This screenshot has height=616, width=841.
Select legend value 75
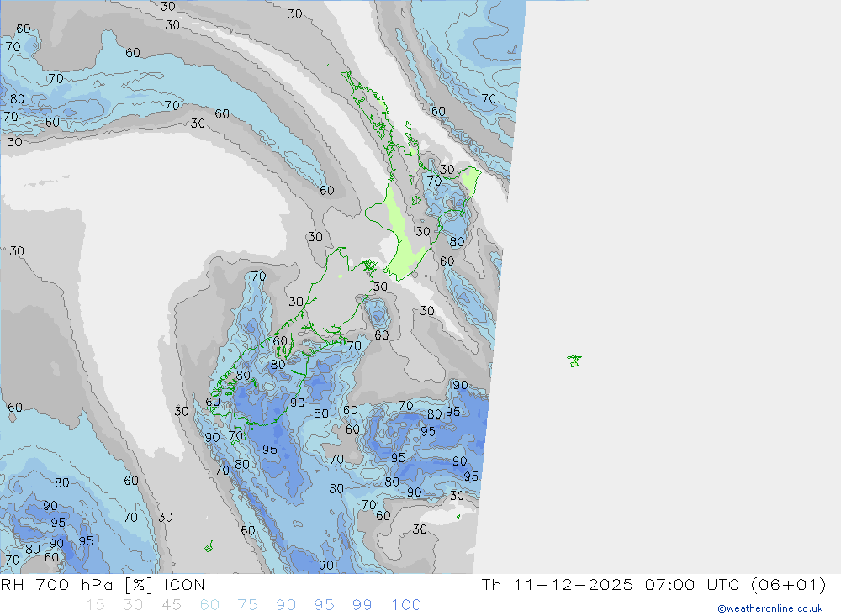coord(248,605)
